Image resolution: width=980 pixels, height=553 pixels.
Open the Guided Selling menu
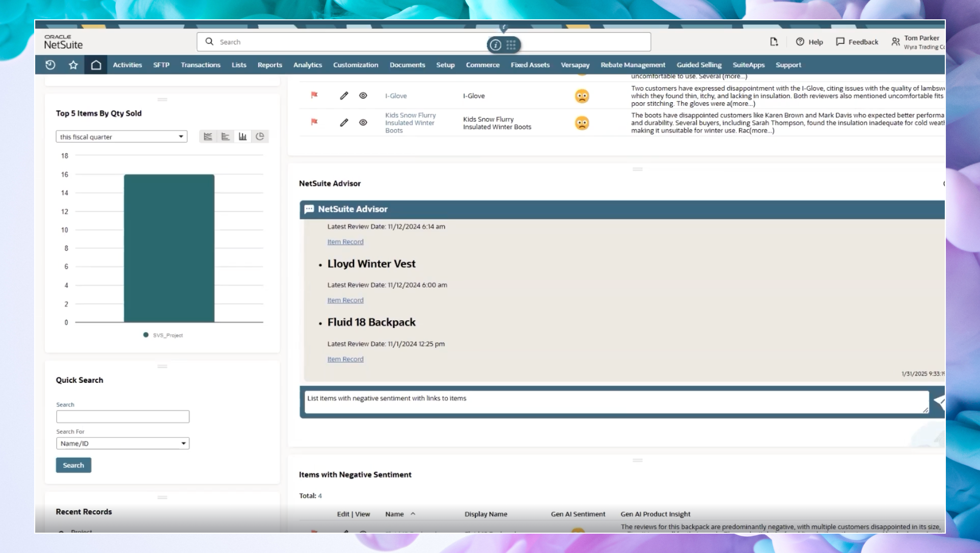[699, 65]
